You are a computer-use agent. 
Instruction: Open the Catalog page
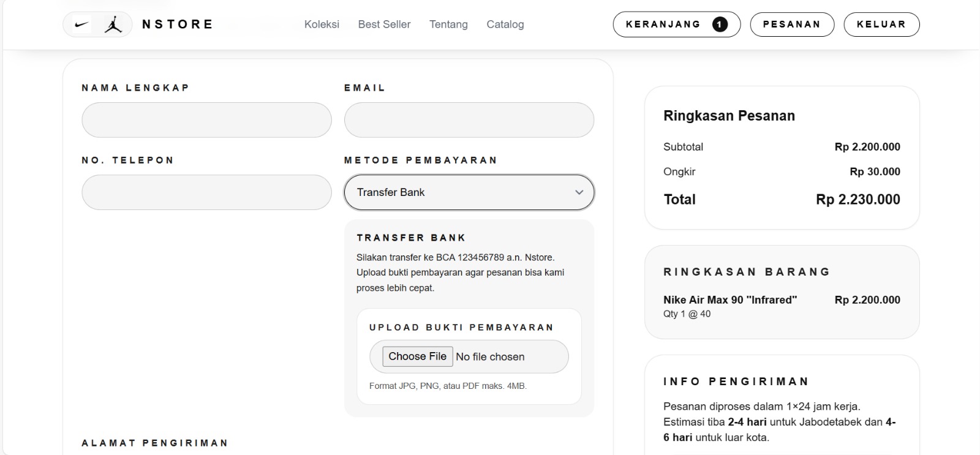[505, 24]
